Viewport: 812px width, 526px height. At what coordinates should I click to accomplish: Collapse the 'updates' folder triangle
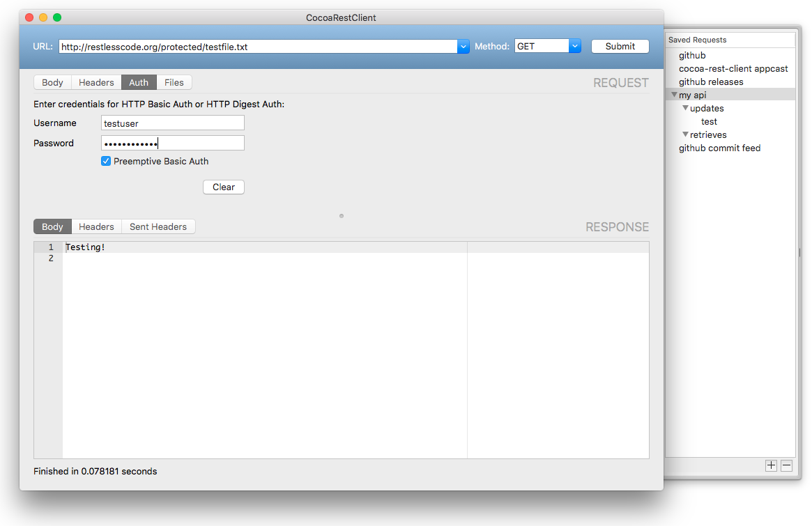pos(685,108)
